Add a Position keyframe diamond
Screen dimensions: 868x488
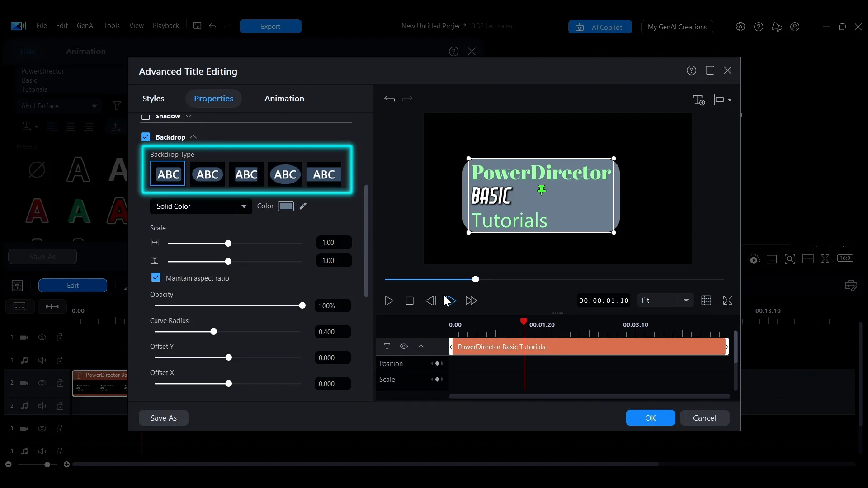click(437, 363)
